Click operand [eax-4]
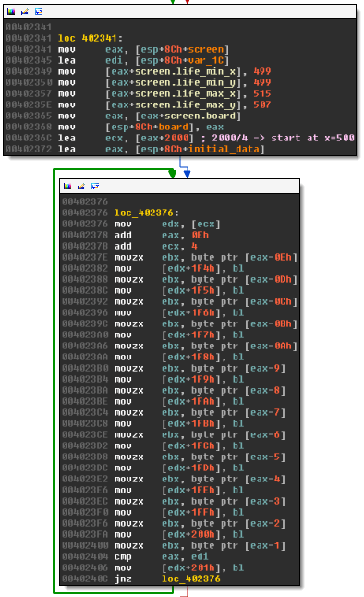 [x=264, y=479]
